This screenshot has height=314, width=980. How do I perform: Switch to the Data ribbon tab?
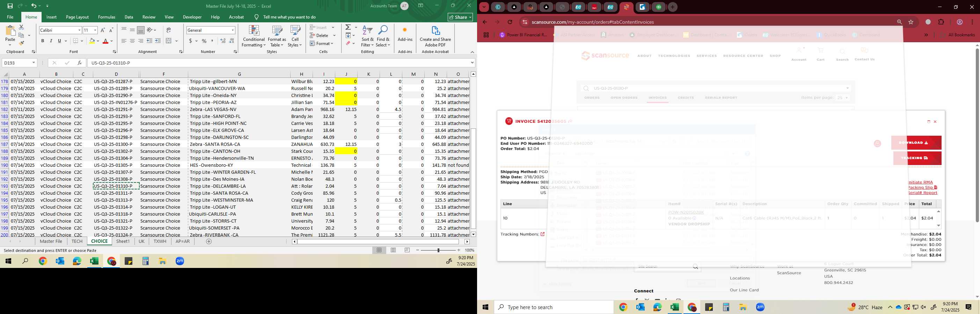(x=129, y=17)
